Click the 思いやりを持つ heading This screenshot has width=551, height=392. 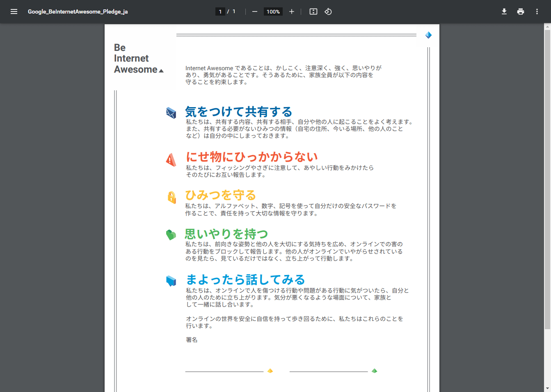pyautogui.click(x=226, y=234)
